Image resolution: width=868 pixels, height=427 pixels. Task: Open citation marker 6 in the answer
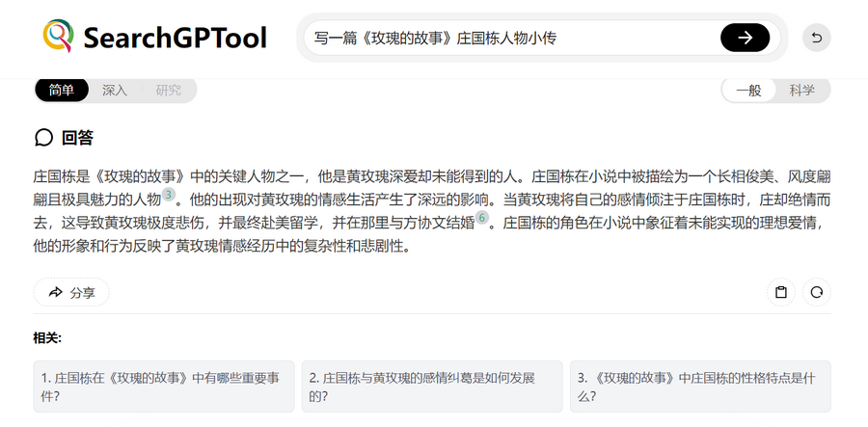(482, 219)
